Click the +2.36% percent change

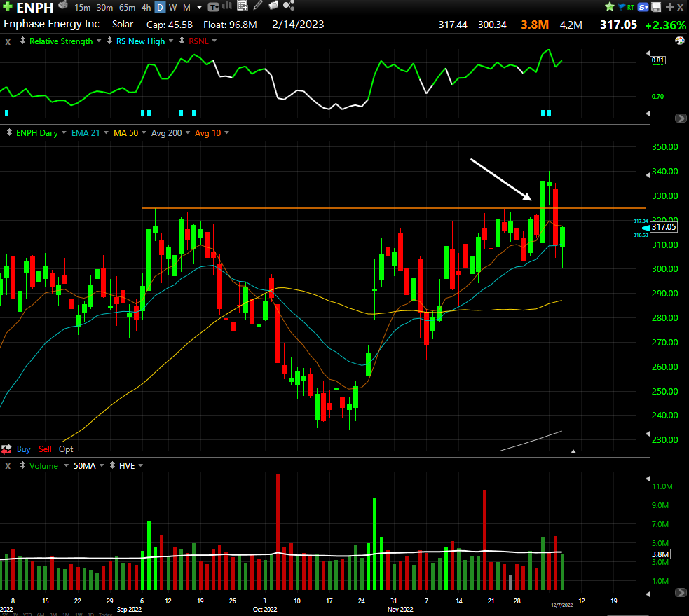tap(665, 25)
